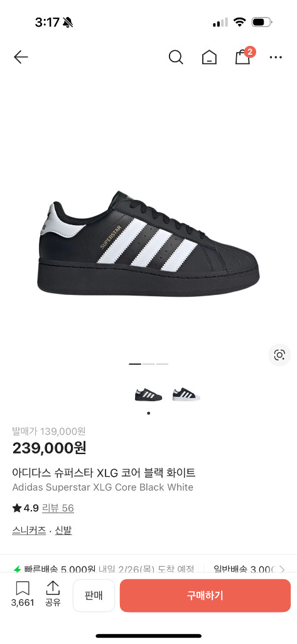Jump to second image page indicator
The height and width of the screenshot is (644, 297).
148,364
